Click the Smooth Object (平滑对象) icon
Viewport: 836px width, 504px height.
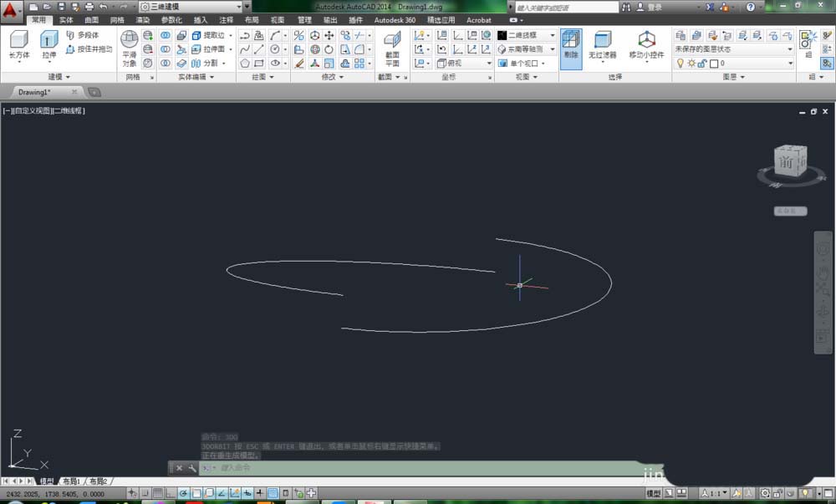[130, 46]
